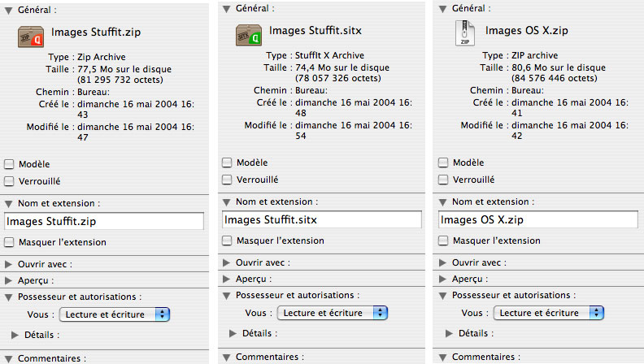Click the Images OS X.zip name text field
Screen dimensions: 644x364
tap(538, 219)
